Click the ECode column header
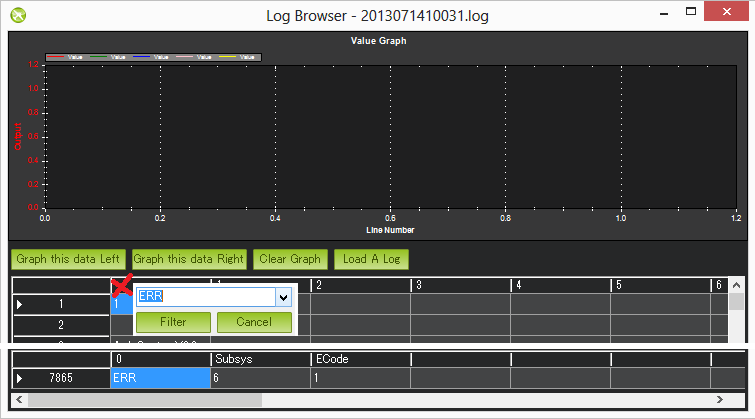Viewport: 755px width, 419px height. tap(360, 358)
